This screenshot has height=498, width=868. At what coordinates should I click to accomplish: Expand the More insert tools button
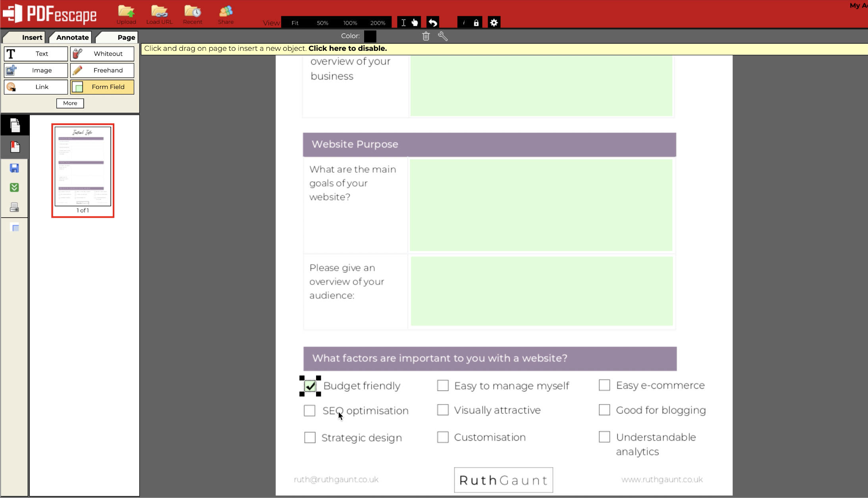point(70,103)
